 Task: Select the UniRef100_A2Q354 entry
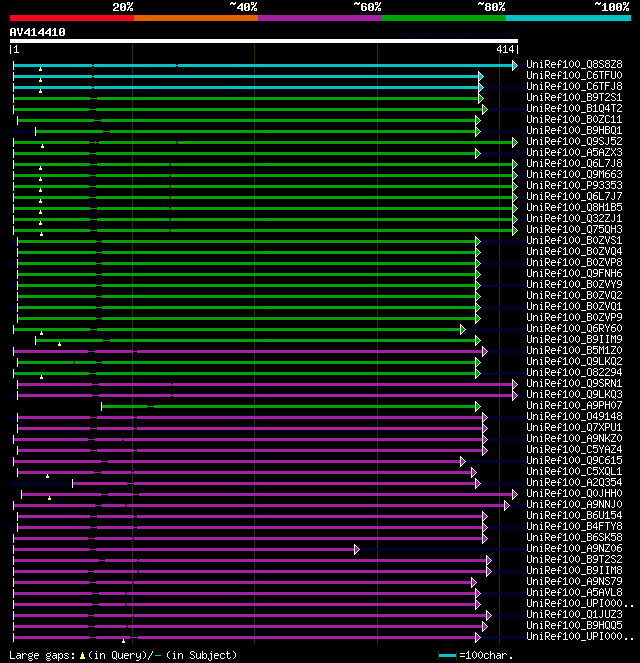[x=574, y=482]
